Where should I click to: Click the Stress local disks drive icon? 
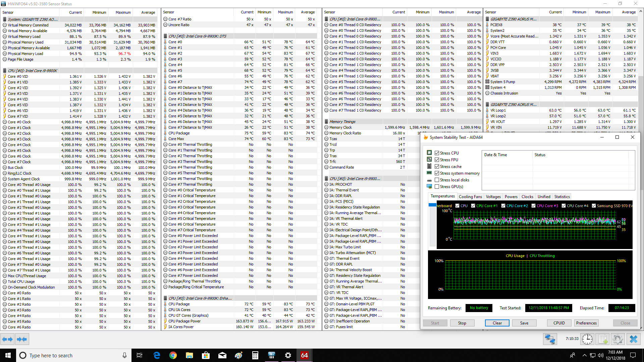point(429,180)
